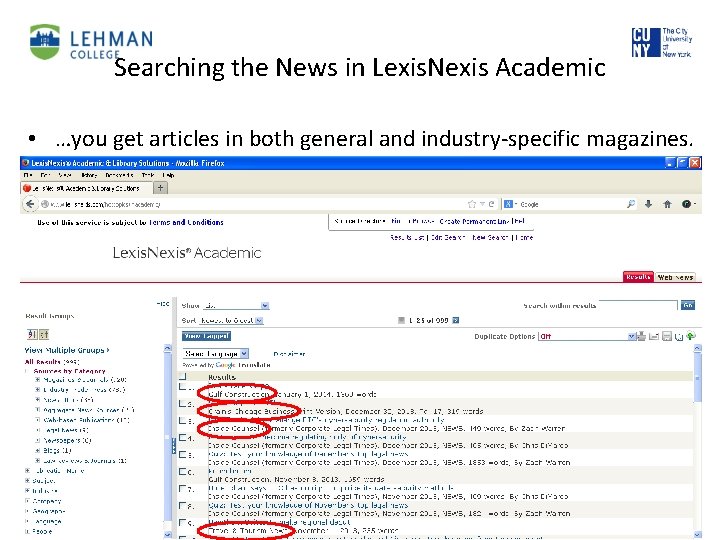The height and width of the screenshot is (540, 720).
Task: Click the Google search engine selector icon
Action: pyautogui.click(x=509, y=204)
